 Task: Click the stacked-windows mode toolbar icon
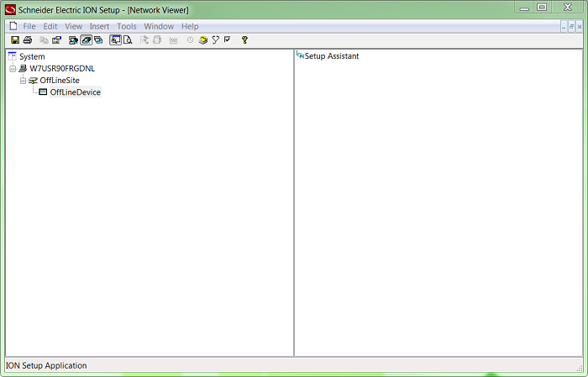(98, 39)
